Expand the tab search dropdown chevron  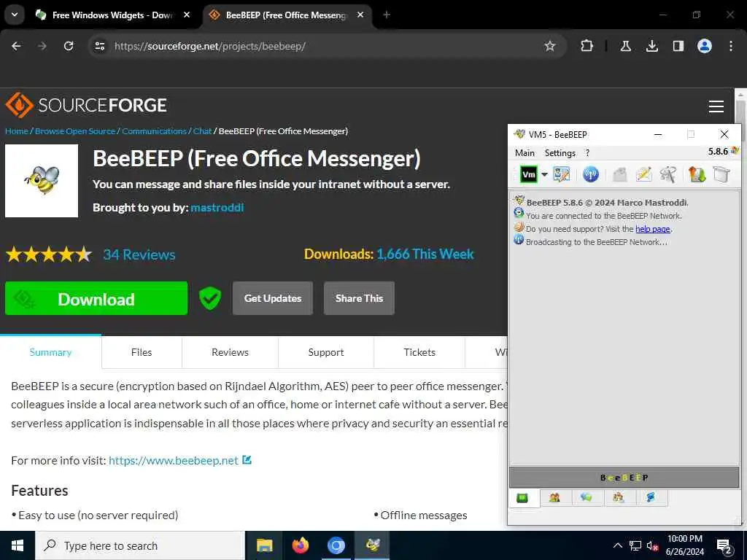tap(15, 15)
